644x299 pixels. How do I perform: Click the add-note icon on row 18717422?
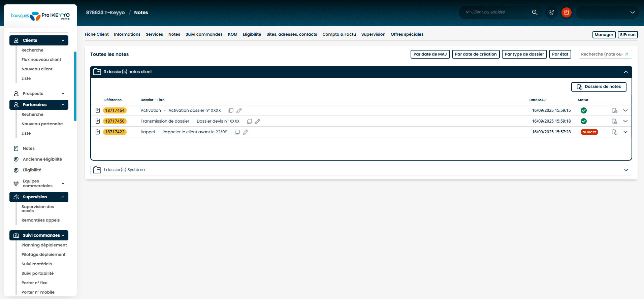[614, 132]
